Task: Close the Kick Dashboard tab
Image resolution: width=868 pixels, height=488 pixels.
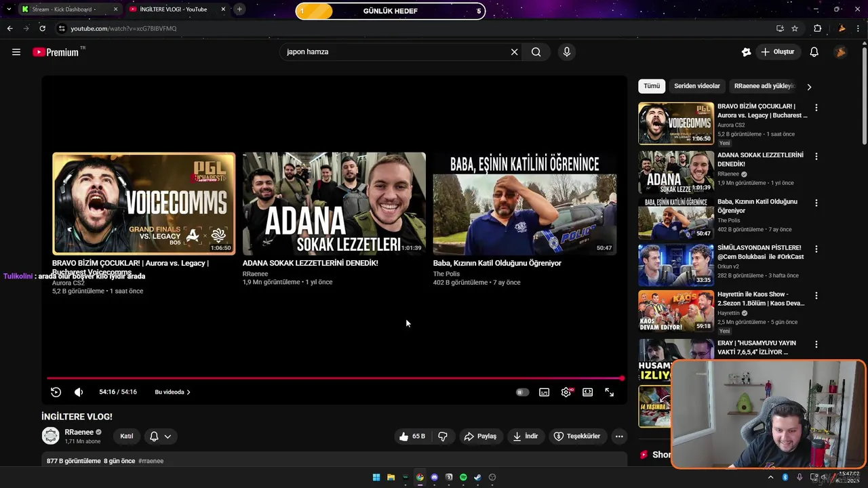Action: [115, 9]
